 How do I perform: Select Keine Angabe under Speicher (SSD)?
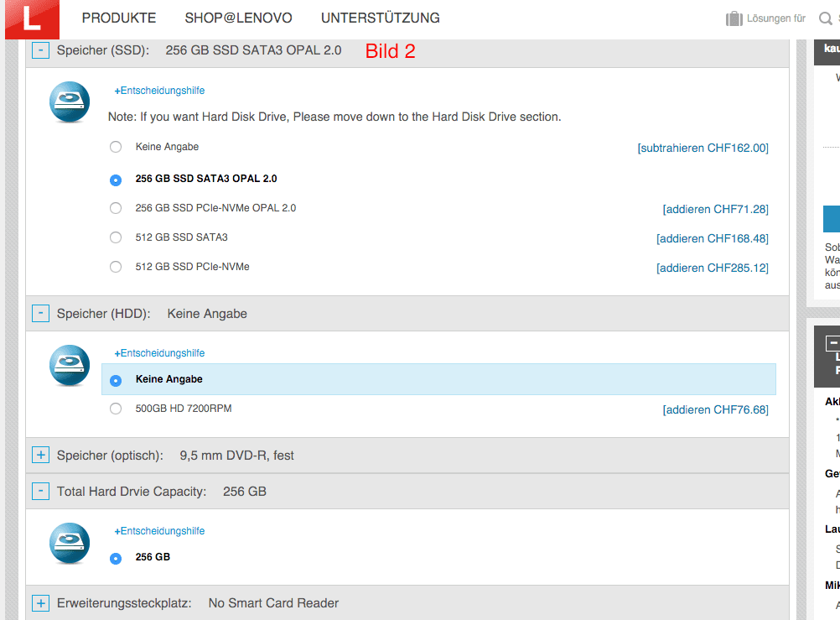(116, 147)
